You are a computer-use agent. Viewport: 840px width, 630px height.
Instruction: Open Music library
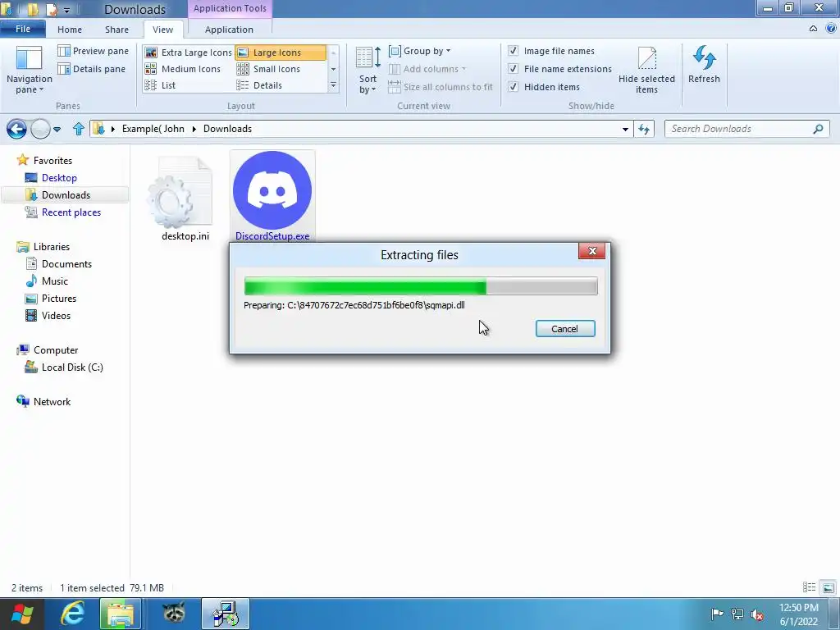[55, 281]
